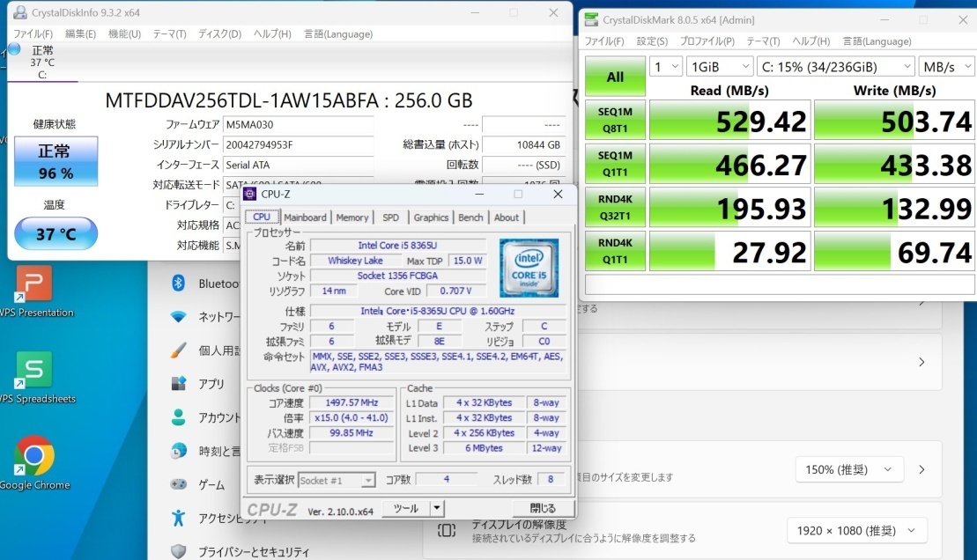Run RND4K Q1T1 benchmark test

pos(615,251)
